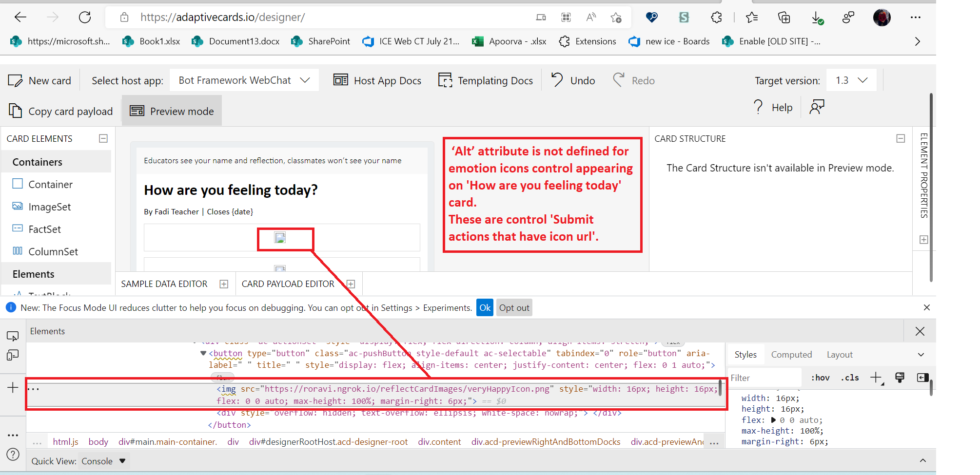
Task: Click the Copy card payload icon
Action: point(15,111)
